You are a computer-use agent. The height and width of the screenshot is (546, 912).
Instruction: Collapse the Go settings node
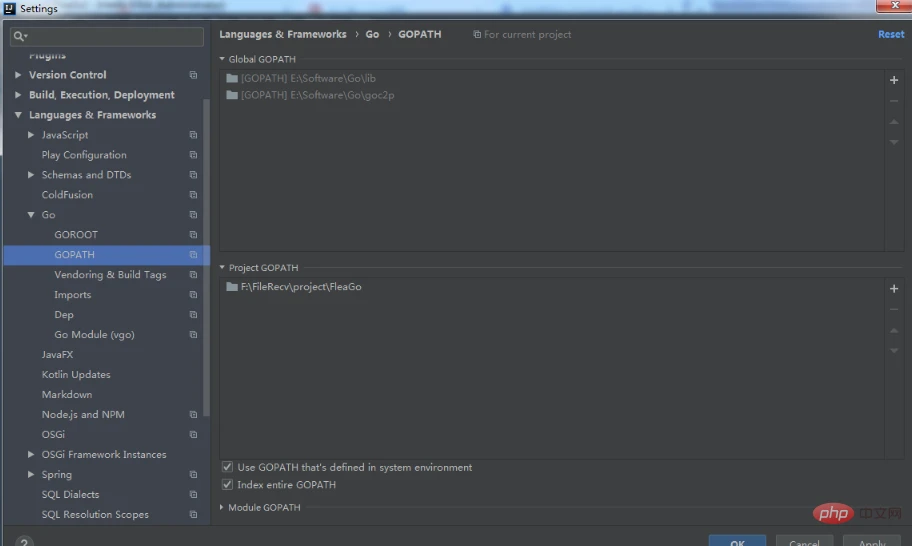click(x=31, y=215)
